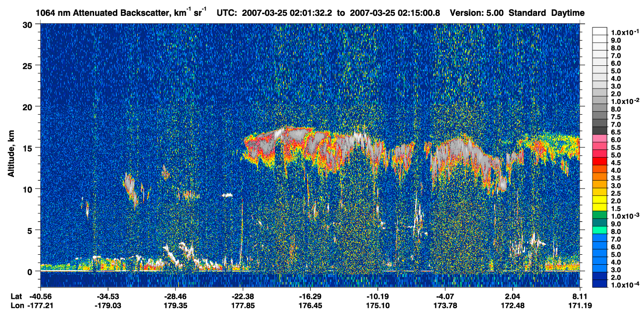644x330 pixels.
Task: Select the 'Version: 5.00' text
Action: [x=476, y=13]
